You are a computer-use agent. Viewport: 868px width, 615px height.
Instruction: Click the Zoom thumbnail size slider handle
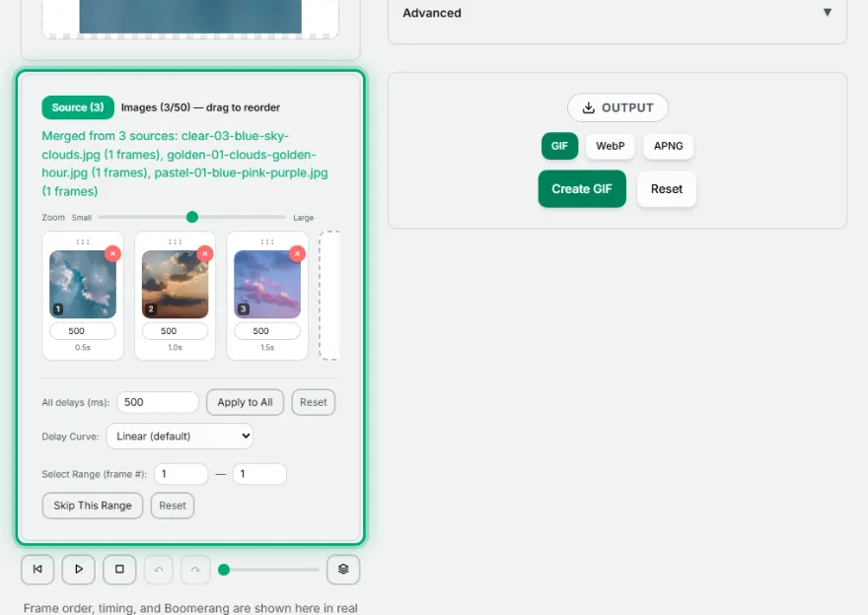coord(192,218)
